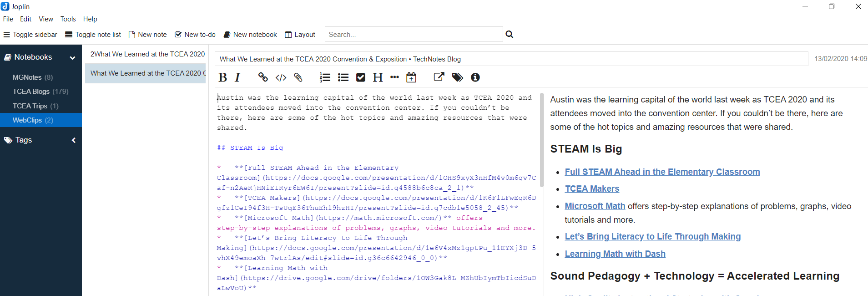Insert numbered list

point(325,77)
